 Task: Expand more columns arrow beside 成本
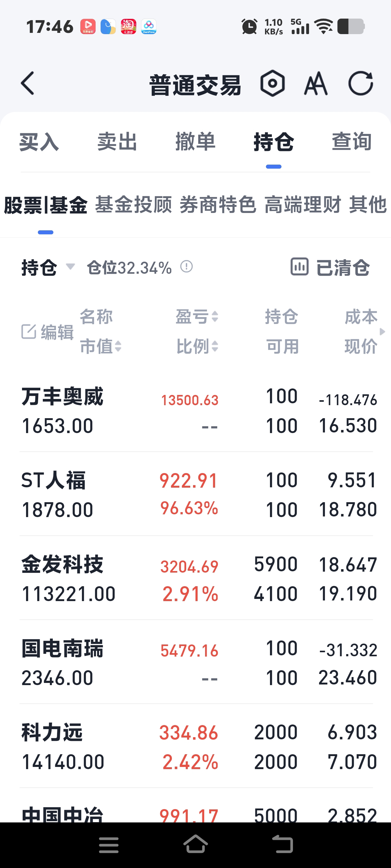pyautogui.click(x=382, y=332)
